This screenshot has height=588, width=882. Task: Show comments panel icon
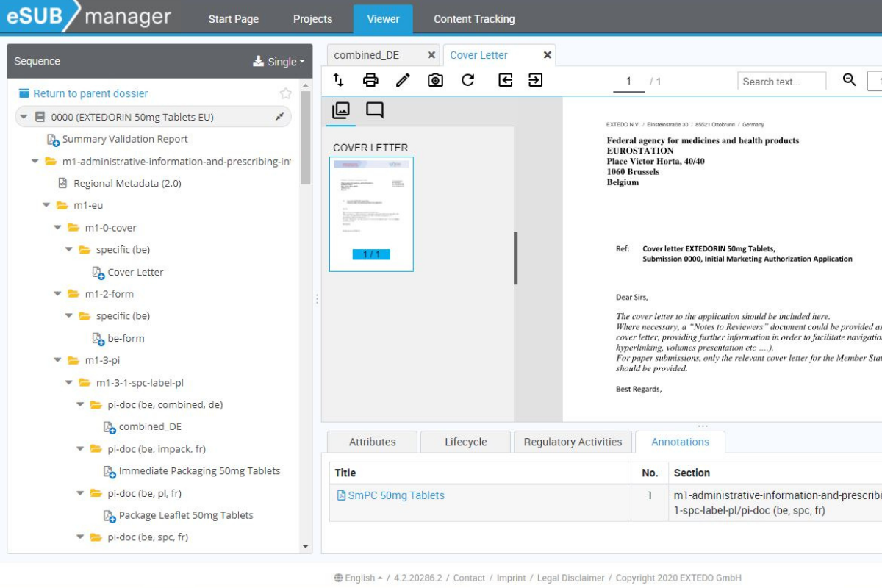[x=375, y=110]
